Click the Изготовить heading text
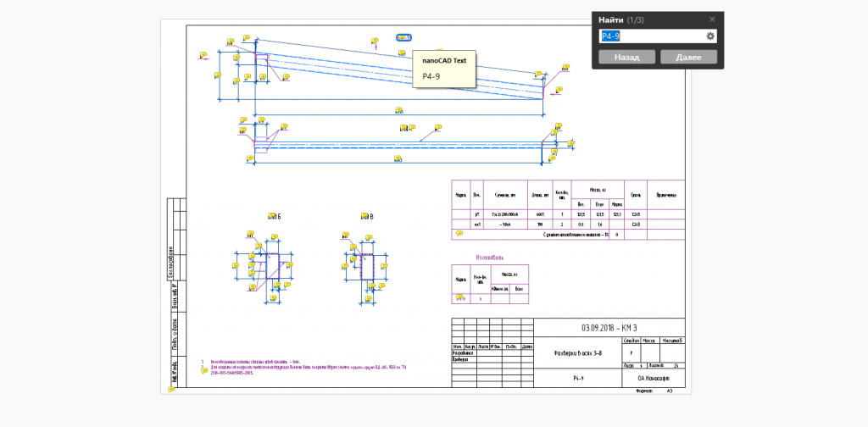Image resolution: width=868 pixels, height=427 pixels. coord(490,258)
